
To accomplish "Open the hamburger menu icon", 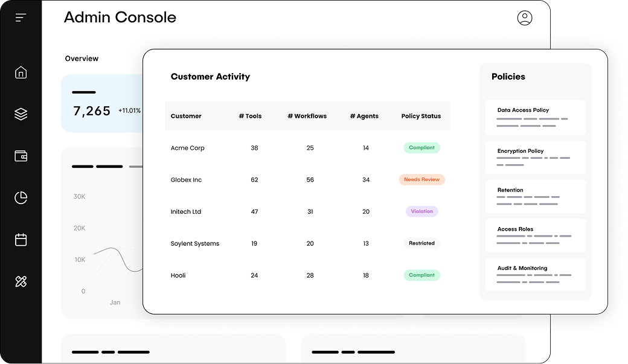I will (21, 17).
